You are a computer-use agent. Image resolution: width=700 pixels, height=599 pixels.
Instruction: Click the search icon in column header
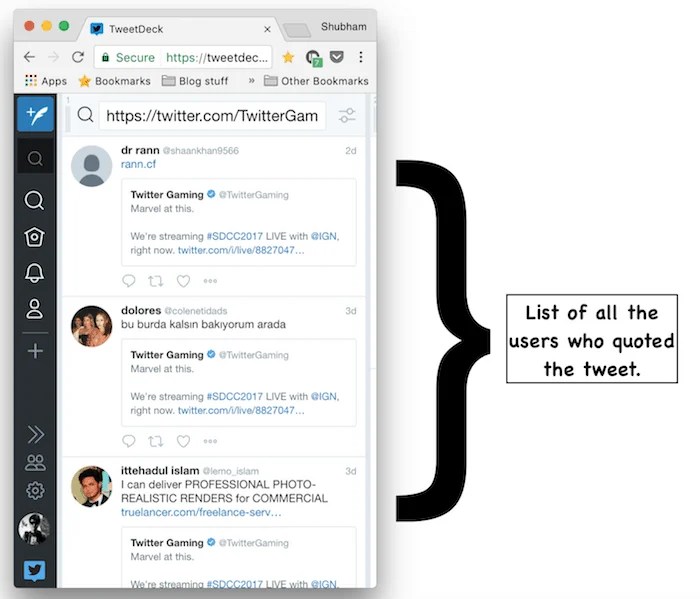pyautogui.click(x=85, y=115)
